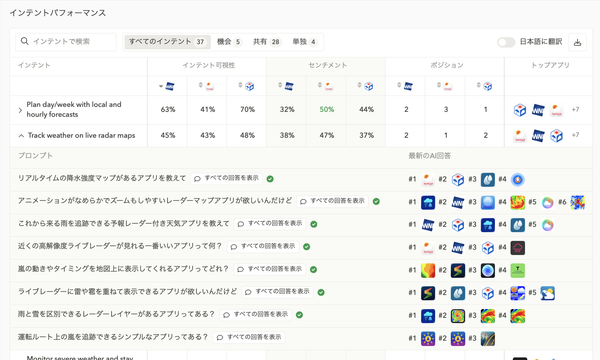This screenshot has width=600, height=360.
Task: Open #5 sun and cloud app in ライブレーダー row
Action: 548,293
